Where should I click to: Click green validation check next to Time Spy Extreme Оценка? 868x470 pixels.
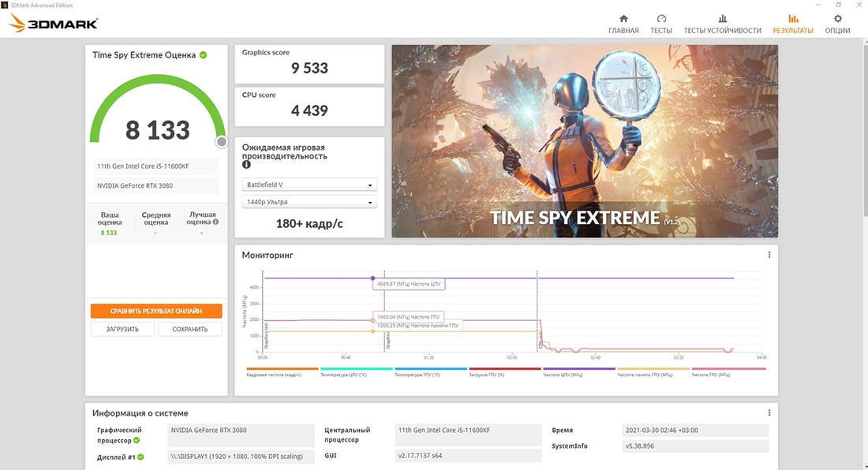click(203, 54)
